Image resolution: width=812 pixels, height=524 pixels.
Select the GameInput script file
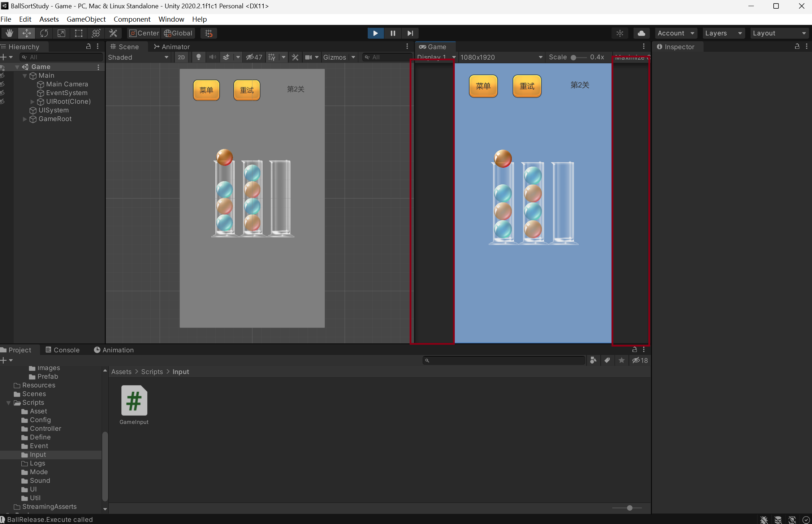point(134,405)
